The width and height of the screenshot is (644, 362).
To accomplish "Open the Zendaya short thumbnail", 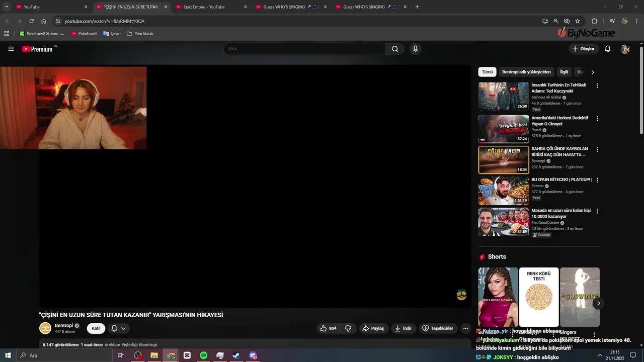I will tap(498, 297).
